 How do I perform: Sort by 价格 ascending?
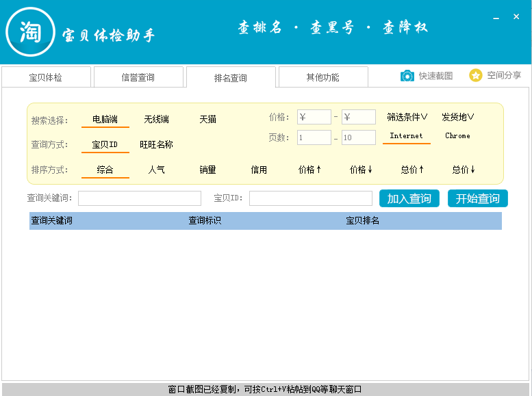coord(309,170)
